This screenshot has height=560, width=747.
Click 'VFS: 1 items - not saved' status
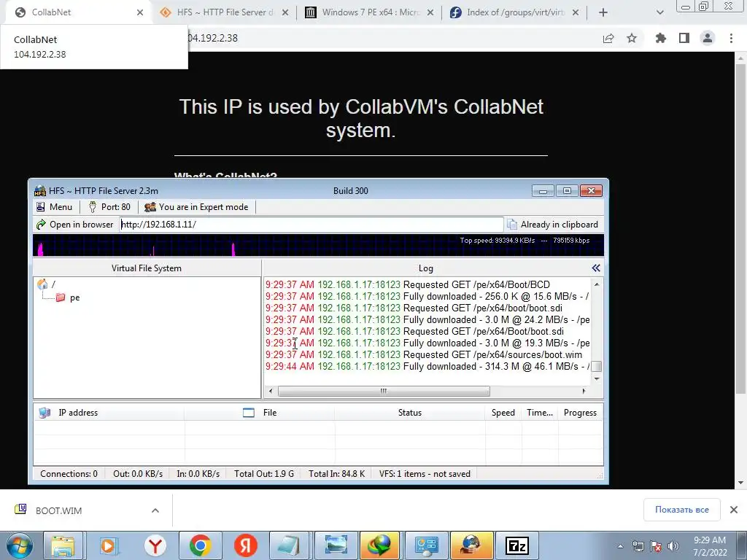(425, 474)
